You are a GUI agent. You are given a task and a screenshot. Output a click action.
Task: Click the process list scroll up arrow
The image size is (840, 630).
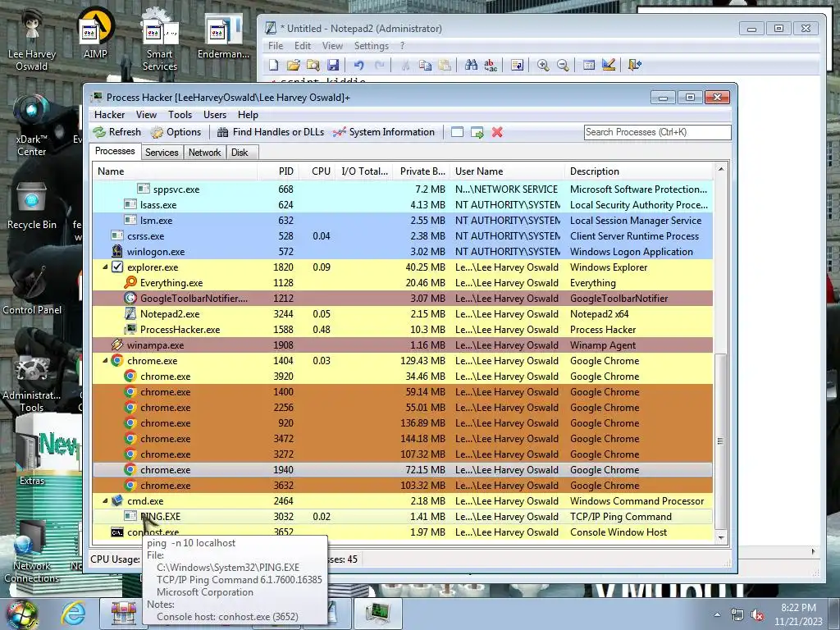pyautogui.click(x=720, y=169)
